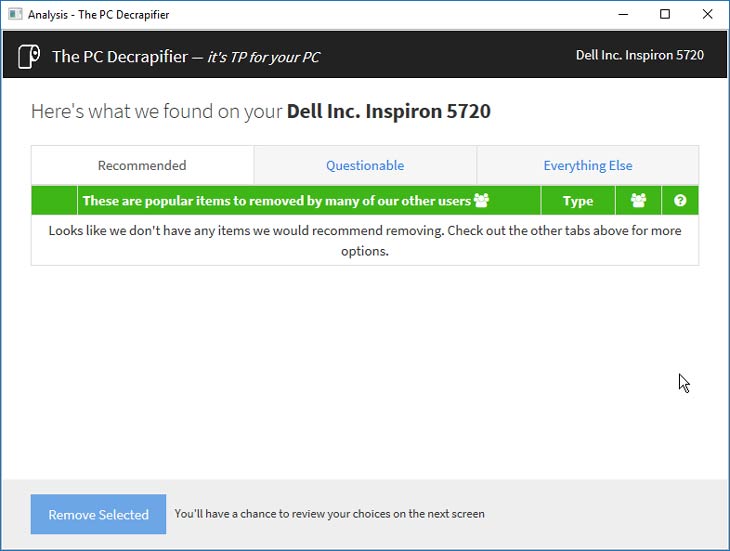Open the Everything Else tab
This screenshot has height=551, width=730.
pyautogui.click(x=588, y=166)
